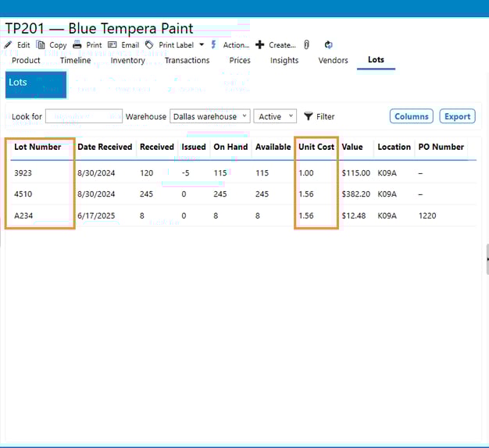Open the Active status dropdown
This screenshot has width=489, height=448.
[x=275, y=116]
